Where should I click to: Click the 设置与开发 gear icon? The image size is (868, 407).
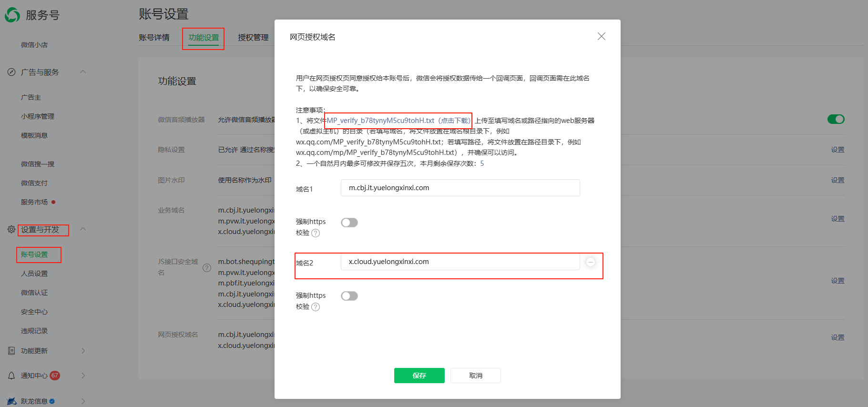point(11,229)
